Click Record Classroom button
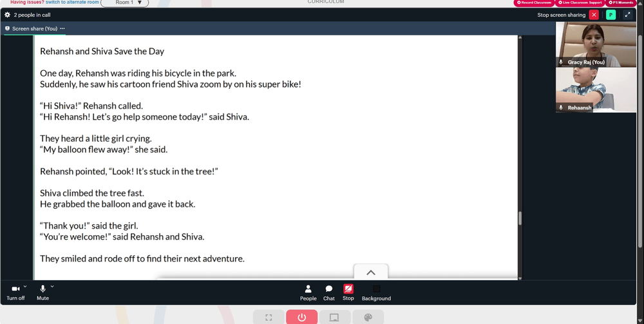This screenshot has width=644, height=324. point(534,3)
